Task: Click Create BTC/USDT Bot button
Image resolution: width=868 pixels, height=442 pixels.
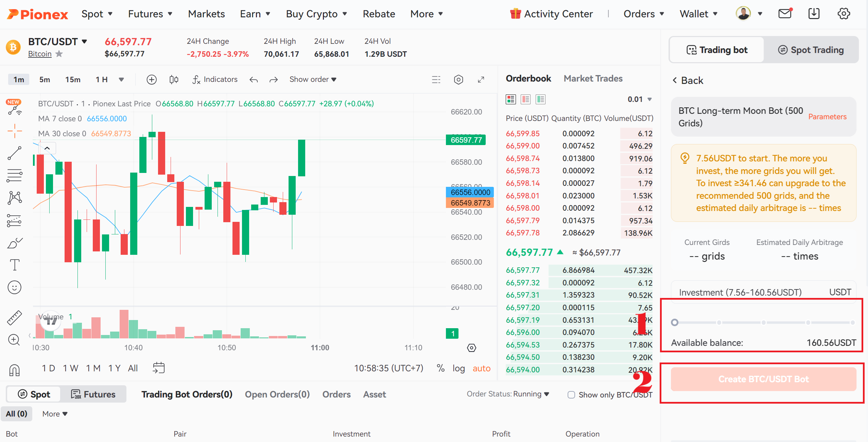Action: 763,379
